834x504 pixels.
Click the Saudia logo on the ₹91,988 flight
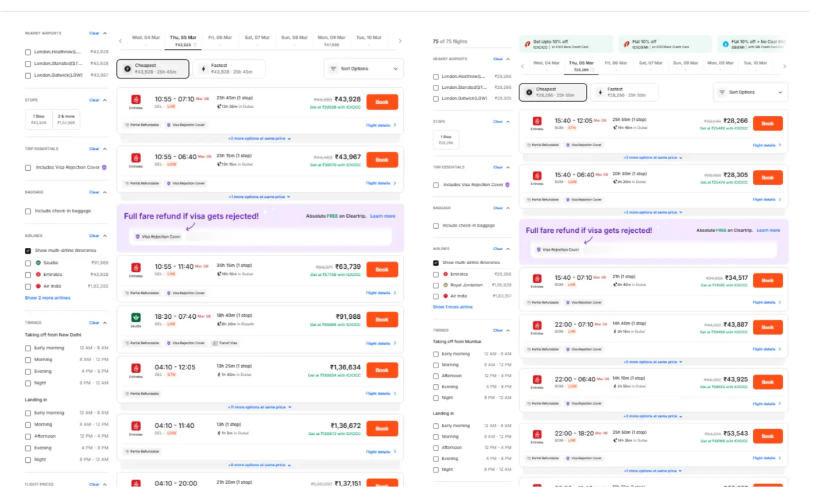click(x=136, y=318)
